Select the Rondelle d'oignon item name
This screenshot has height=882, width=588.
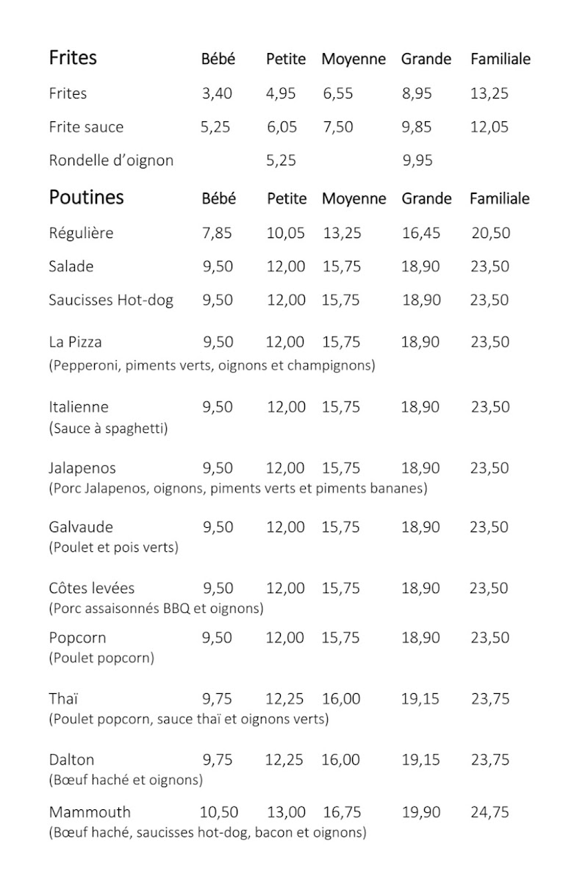tap(111, 160)
